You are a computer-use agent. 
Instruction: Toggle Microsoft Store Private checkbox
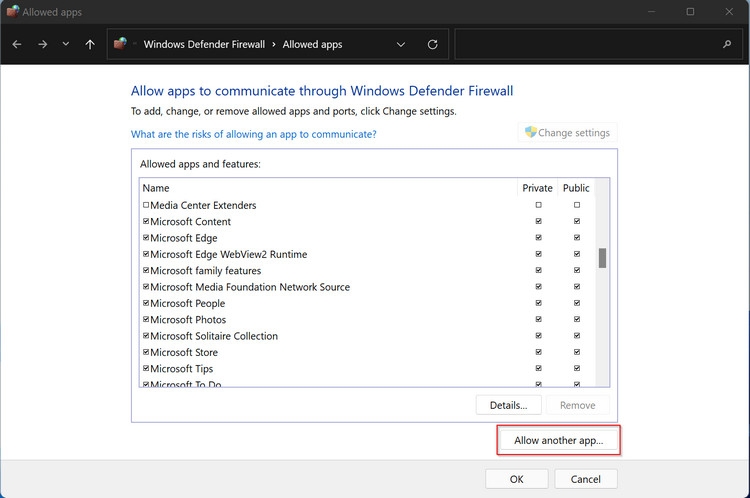click(539, 352)
